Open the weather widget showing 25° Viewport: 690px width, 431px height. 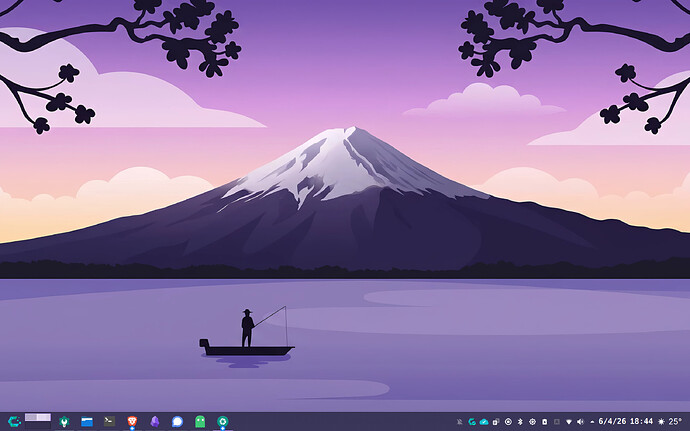tap(668, 422)
